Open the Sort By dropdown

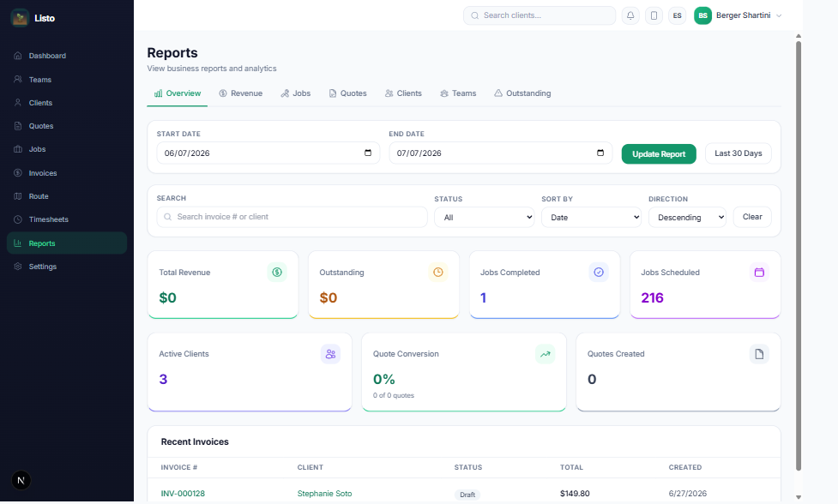click(x=591, y=218)
